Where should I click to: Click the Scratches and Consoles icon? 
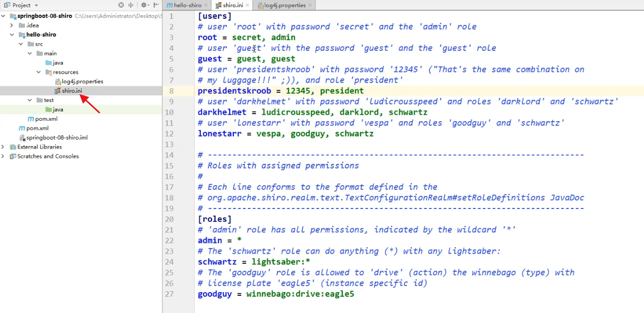[x=13, y=156]
